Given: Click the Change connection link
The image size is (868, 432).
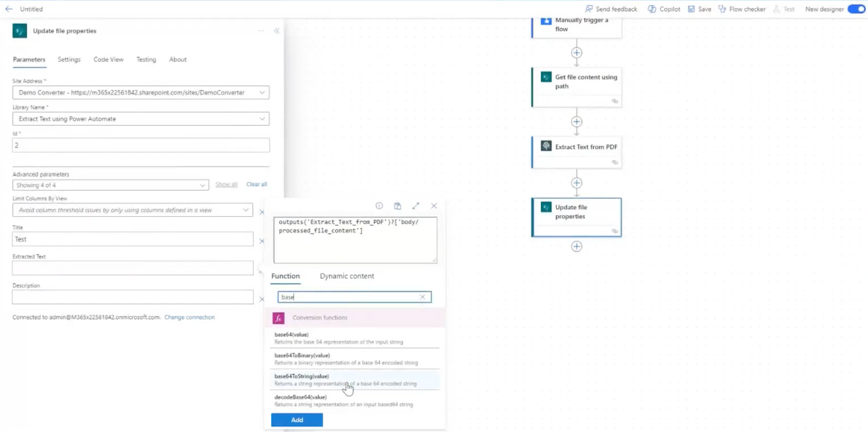Looking at the screenshot, I should (189, 318).
